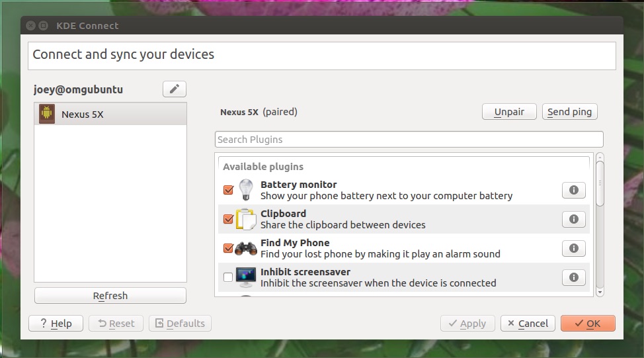Uncheck the Clipboard plugin checkbox
644x358 pixels.
228,219
